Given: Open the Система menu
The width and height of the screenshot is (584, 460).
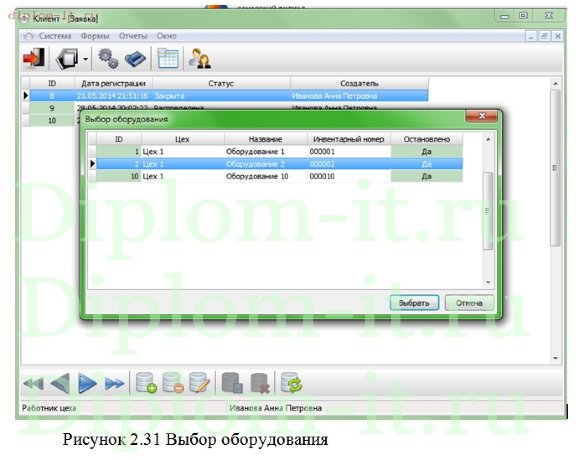Looking at the screenshot, I should tap(55, 36).
